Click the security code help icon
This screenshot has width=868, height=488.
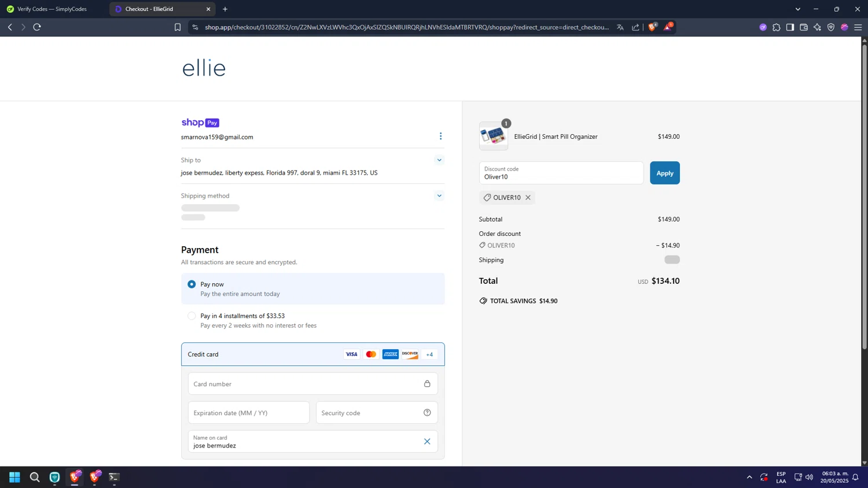[427, 413]
